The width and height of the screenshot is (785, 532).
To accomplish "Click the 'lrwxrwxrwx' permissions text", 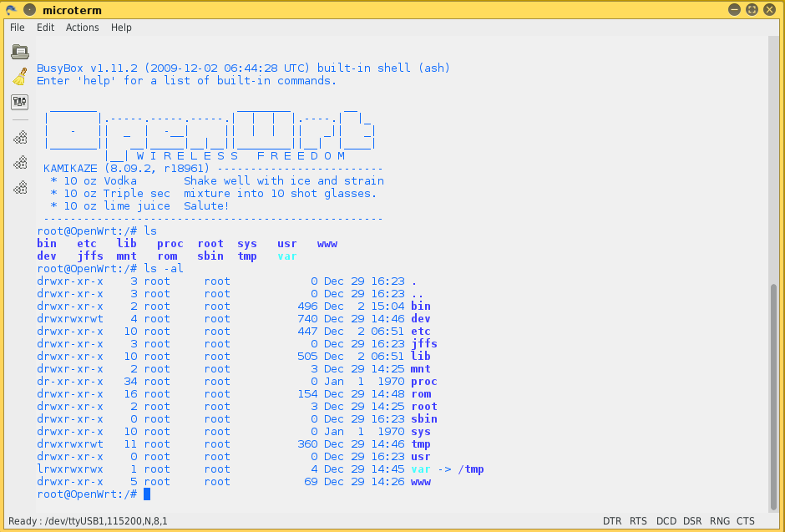I will [70, 469].
